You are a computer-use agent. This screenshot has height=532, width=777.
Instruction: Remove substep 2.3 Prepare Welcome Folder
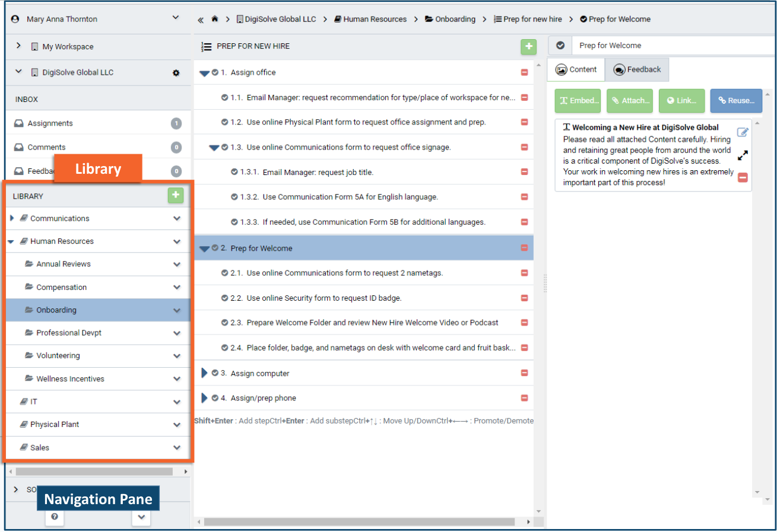(x=524, y=323)
